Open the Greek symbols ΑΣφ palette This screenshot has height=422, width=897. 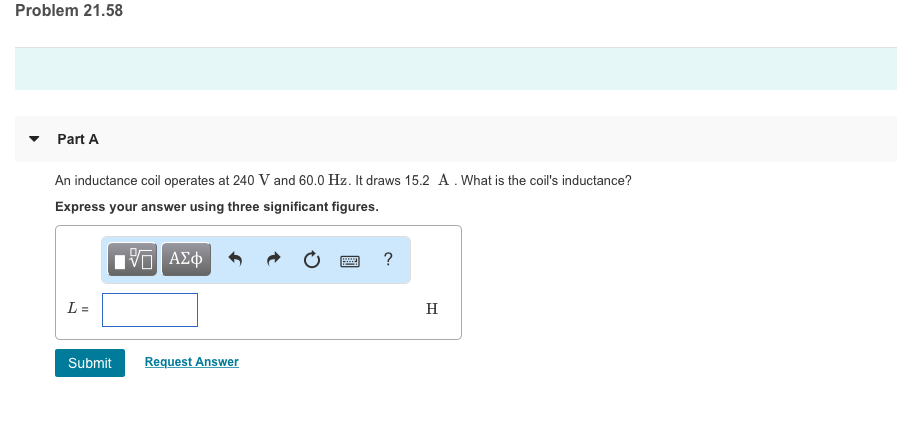point(186,260)
